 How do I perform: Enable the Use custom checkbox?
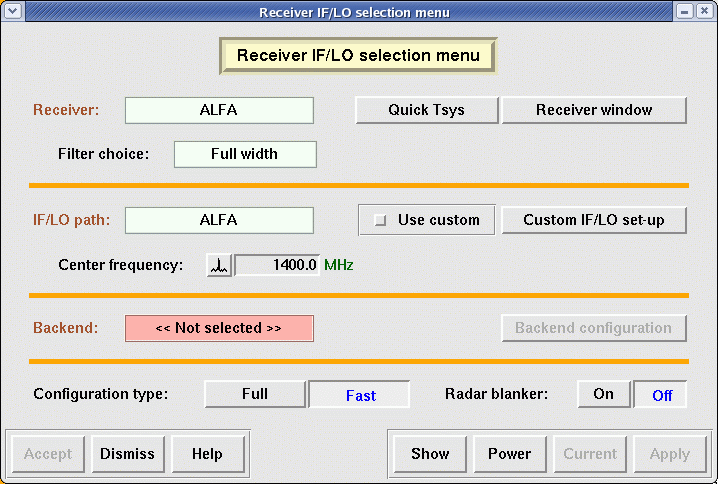point(380,221)
